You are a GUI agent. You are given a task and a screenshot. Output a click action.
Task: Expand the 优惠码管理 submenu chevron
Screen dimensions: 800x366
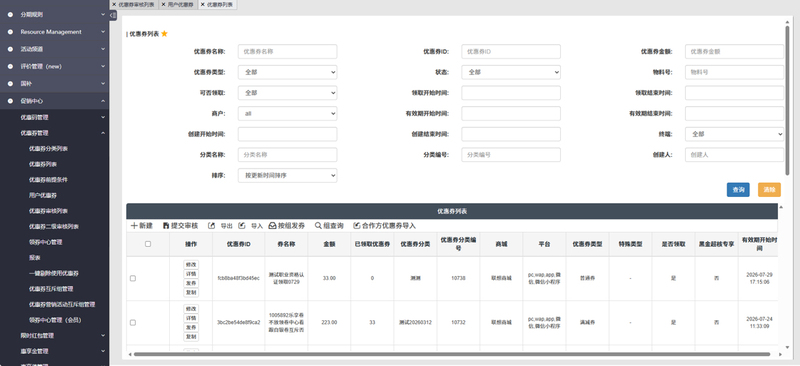tap(103, 117)
